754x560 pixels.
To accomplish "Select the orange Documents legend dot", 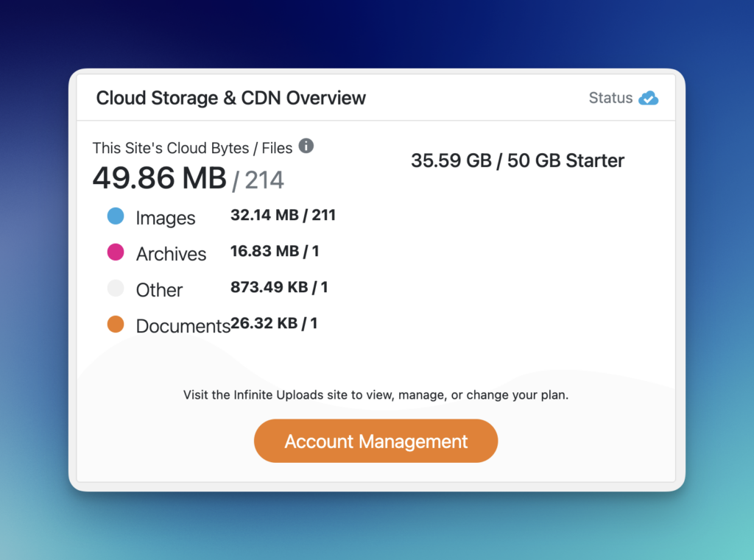I will [x=116, y=325].
